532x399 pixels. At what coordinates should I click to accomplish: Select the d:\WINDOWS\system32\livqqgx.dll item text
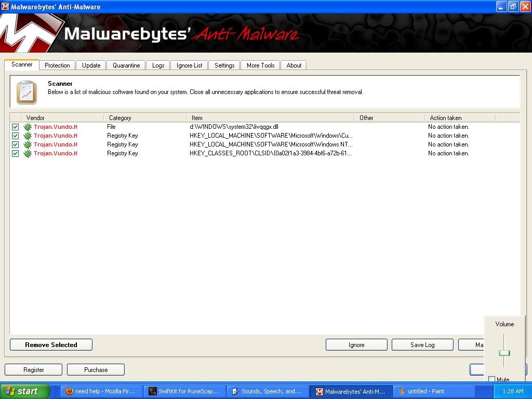(x=234, y=127)
